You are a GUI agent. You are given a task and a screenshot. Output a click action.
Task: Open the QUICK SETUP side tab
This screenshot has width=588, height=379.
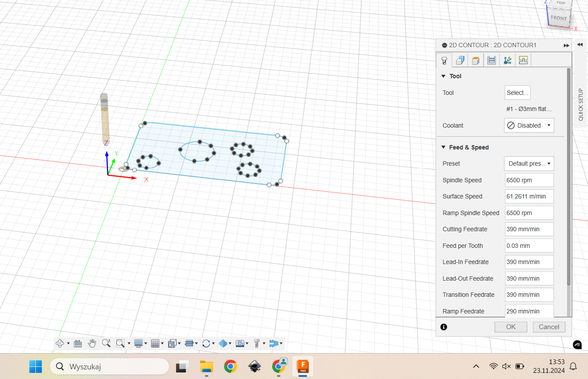(x=581, y=105)
